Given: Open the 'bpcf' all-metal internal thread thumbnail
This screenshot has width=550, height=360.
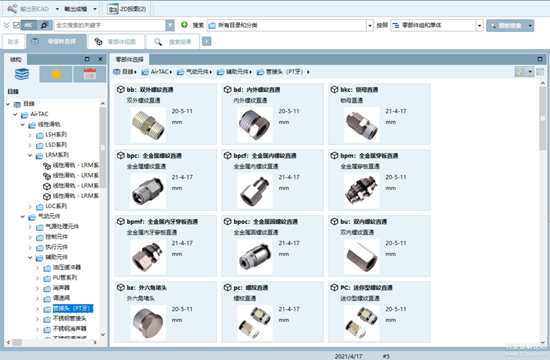Looking at the screenshot, I should tap(255, 191).
